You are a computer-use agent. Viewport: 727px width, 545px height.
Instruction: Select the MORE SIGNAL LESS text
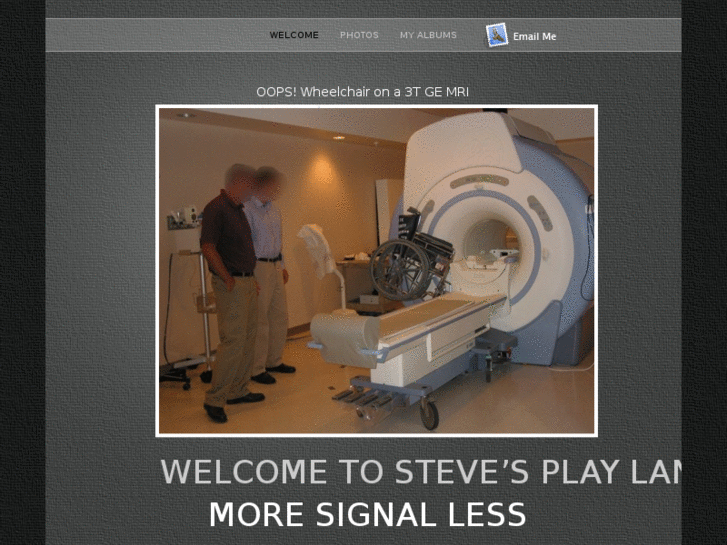pyautogui.click(x=367, y=515)
